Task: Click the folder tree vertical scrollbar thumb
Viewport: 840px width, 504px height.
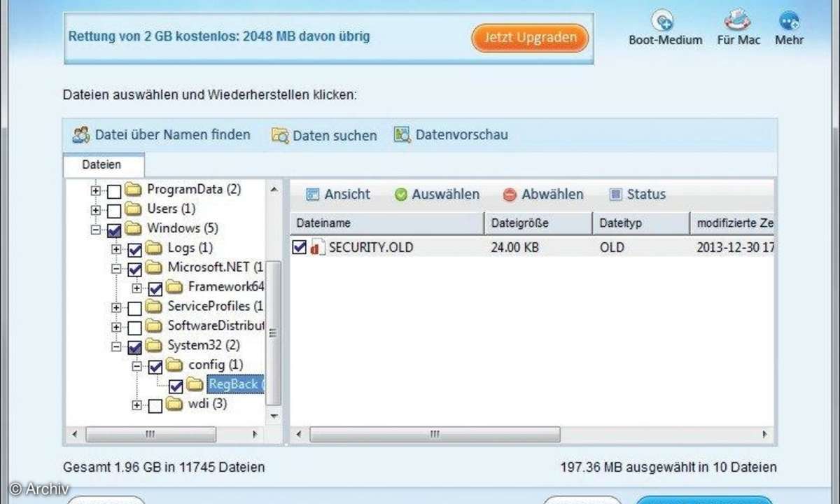Action: (x=274, y=333)
